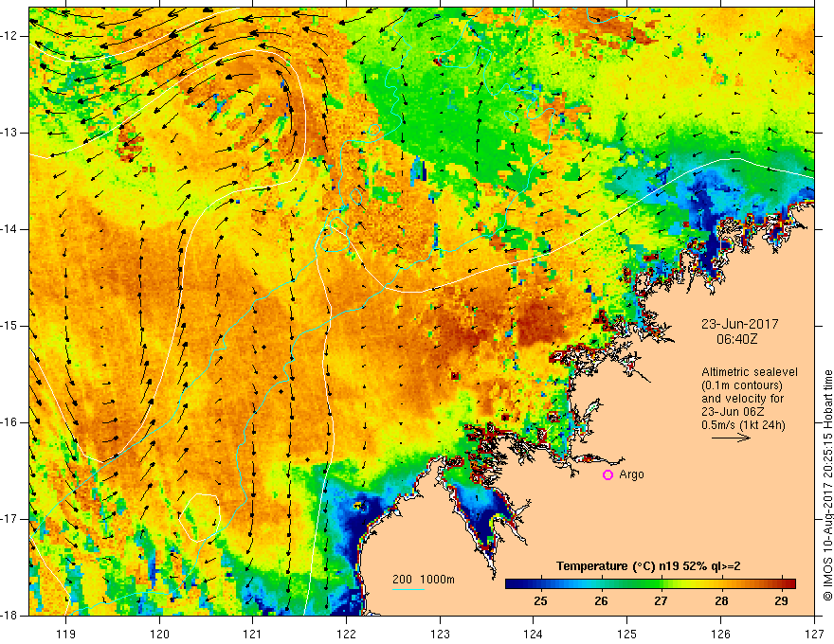Click the 'and velocity for' legend line
This screenshot has height=644, width=834.
[x=742, y=399]
